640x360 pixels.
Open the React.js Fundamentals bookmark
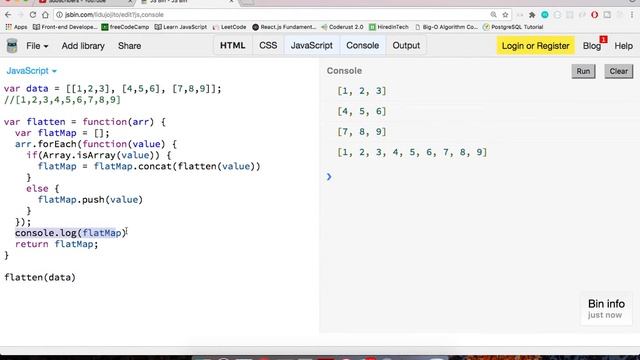(x=284, y=27)
